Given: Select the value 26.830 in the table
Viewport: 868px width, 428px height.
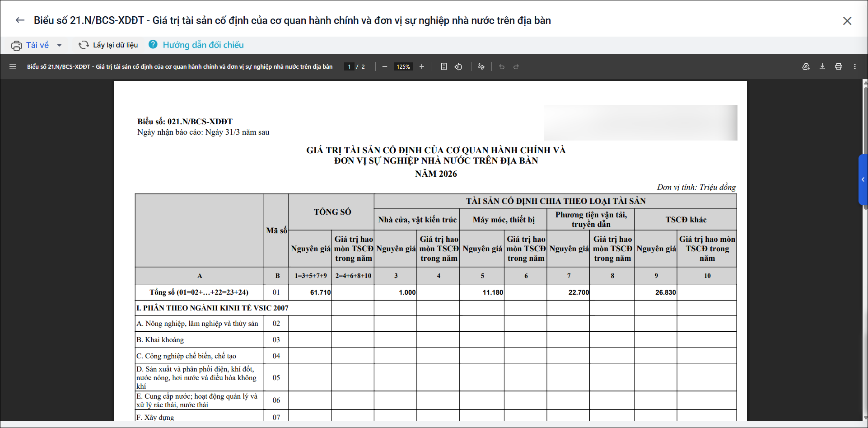Looking at the screenshot, I should pos(666,292).
